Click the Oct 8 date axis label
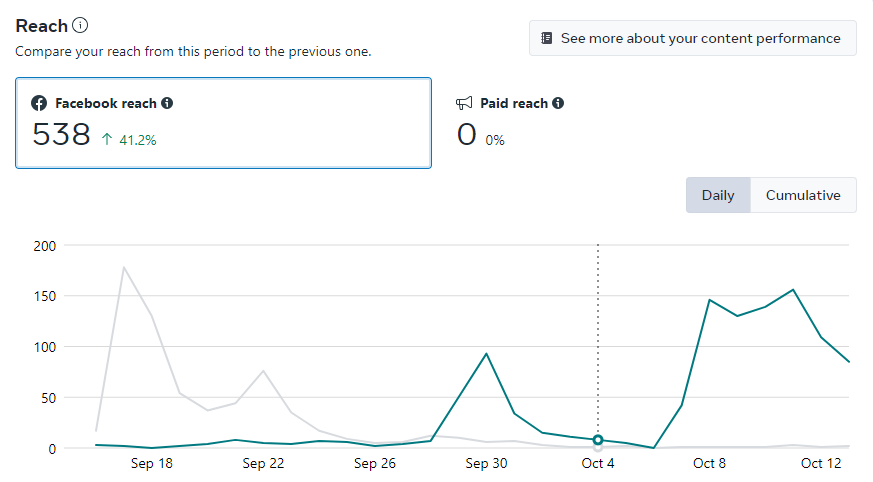Screen dimensions: 873x482 pos(709,463)
